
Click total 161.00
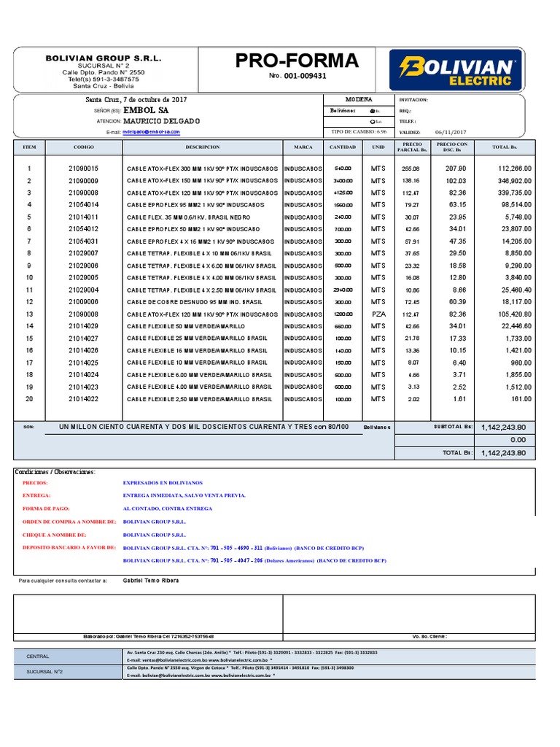521,399
